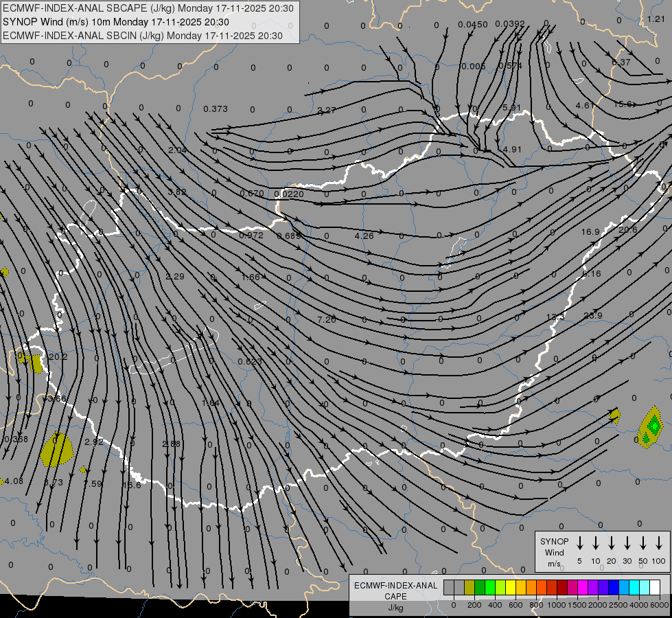Screen dimensions: 672x618
Task: Click the CAPE value 4.26
Action: coord(364,236)
